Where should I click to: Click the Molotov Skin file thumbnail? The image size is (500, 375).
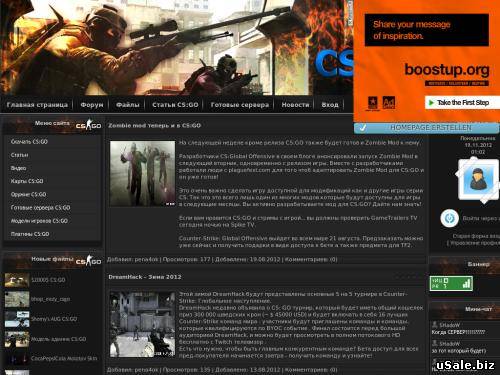point(17,359)
